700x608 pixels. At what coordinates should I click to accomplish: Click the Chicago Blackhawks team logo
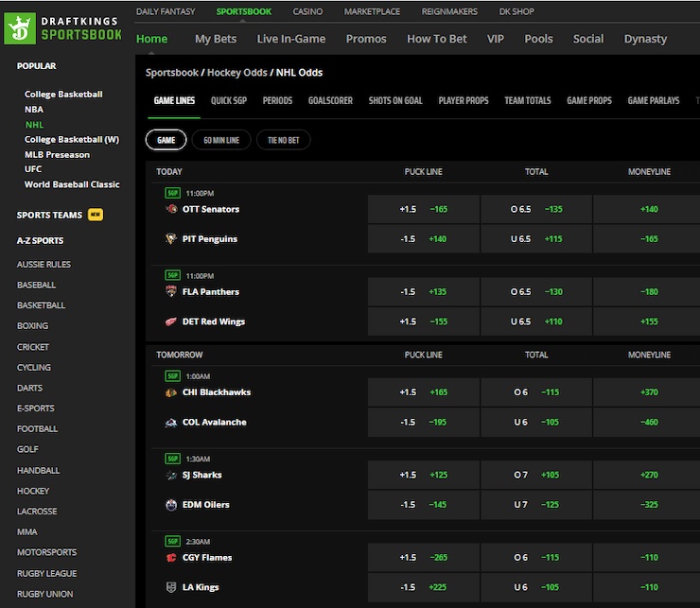171,392
